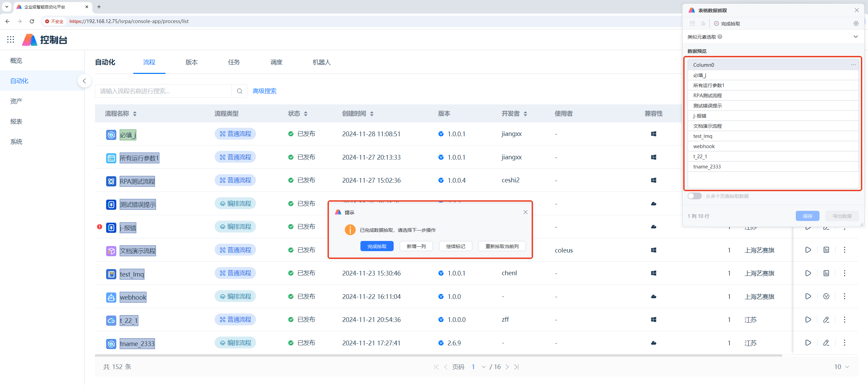The height and width of the screenshot is (385, 868).
Task: Click the 新增一列 button
Action: 416,246
